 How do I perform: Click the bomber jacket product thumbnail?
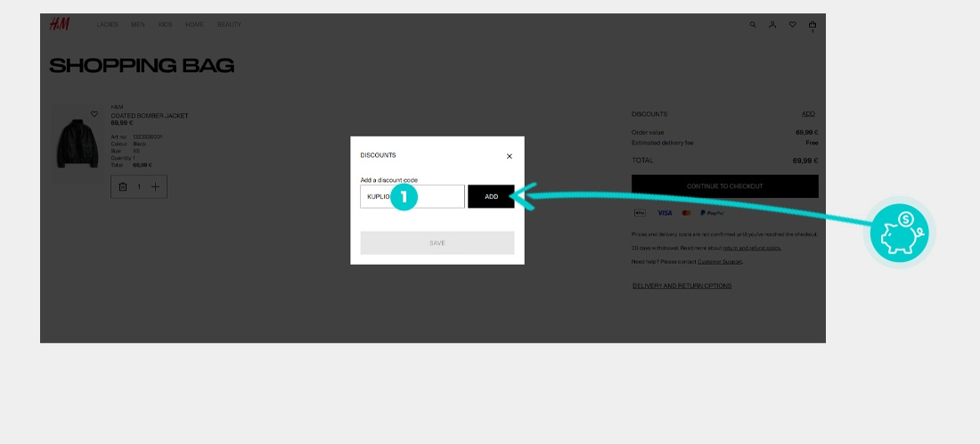point(78,144)
